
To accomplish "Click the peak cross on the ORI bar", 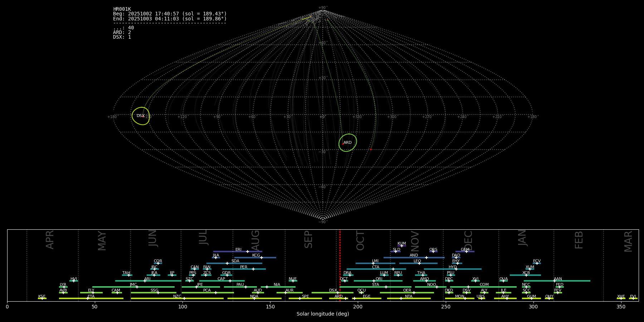I will [374, 281].
